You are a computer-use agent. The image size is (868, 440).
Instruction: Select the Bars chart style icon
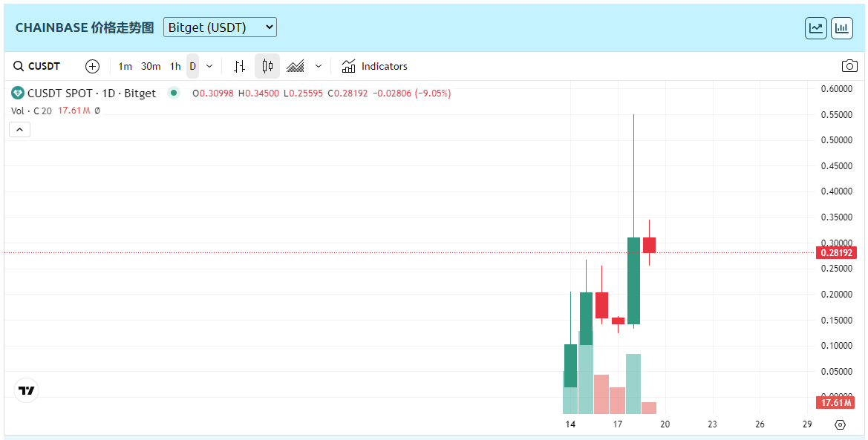(239, 66)
